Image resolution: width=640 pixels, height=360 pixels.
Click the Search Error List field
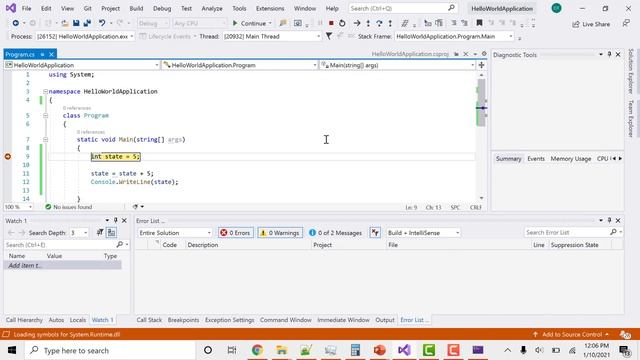click(567, 232)
